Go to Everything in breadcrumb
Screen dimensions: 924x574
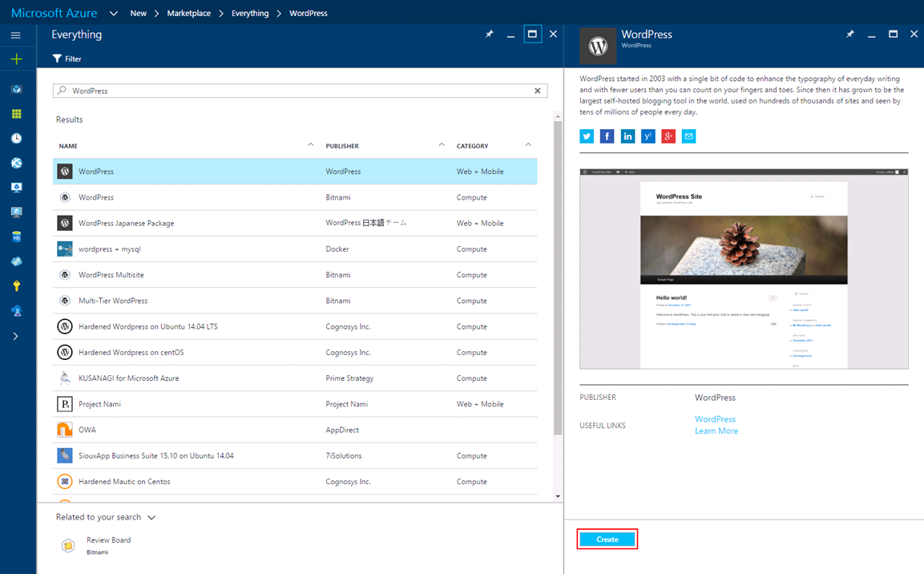click(250, 13)
